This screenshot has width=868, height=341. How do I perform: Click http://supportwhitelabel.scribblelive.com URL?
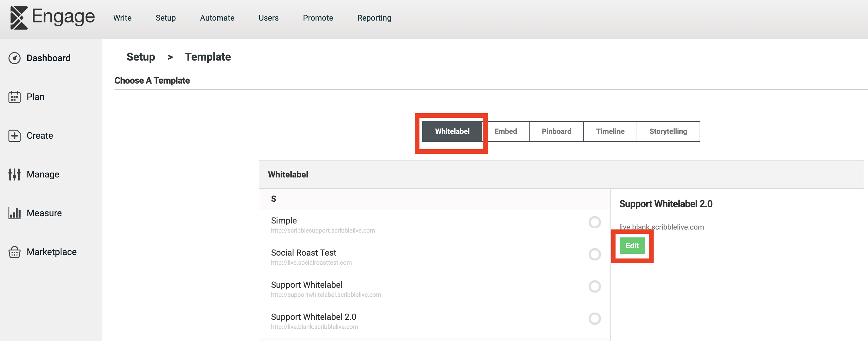(x=326, y=294)
